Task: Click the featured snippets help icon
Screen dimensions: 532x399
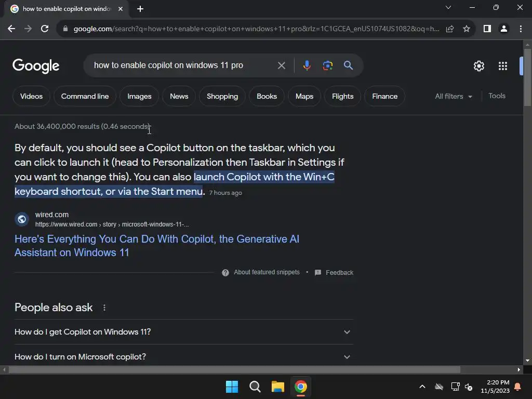Action: tap(225, 273)
